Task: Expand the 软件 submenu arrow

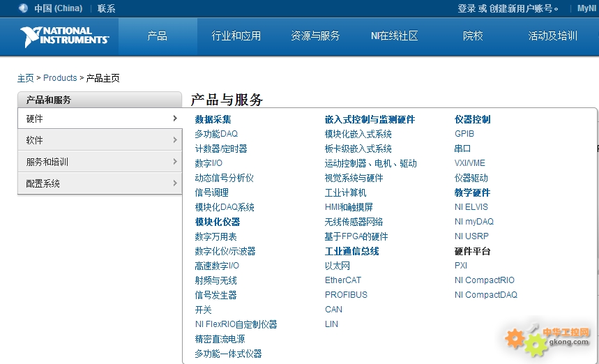Action: click(175, 139)
